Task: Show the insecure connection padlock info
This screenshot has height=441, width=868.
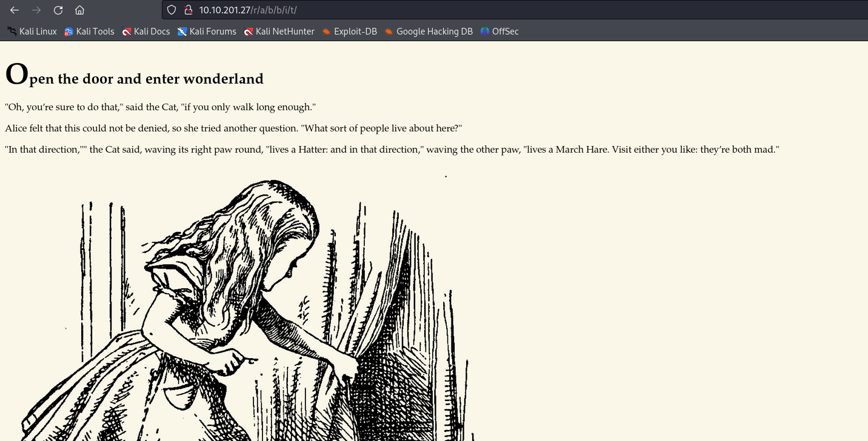Action: coord(188,10)
